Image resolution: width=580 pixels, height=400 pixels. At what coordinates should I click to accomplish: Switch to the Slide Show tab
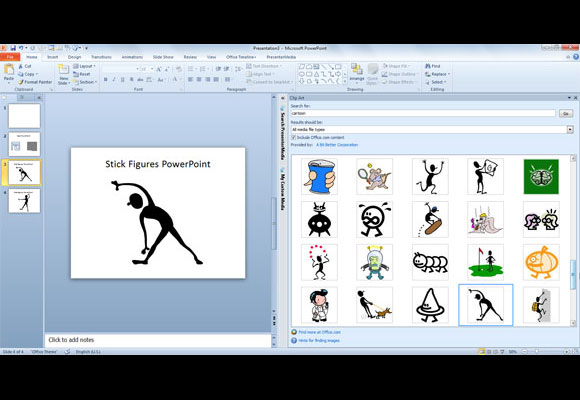[163, 57]
